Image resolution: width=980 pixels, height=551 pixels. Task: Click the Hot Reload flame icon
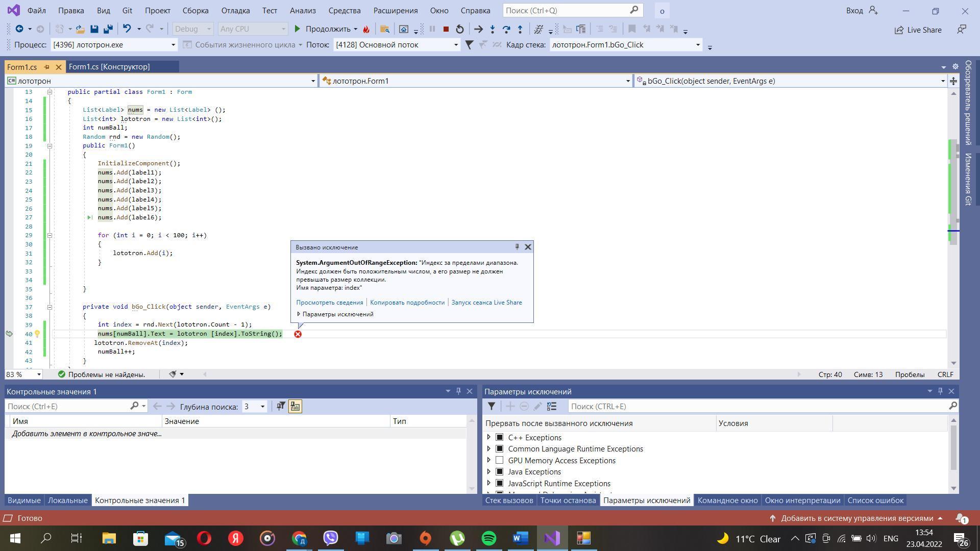click(x=366, y=29)
